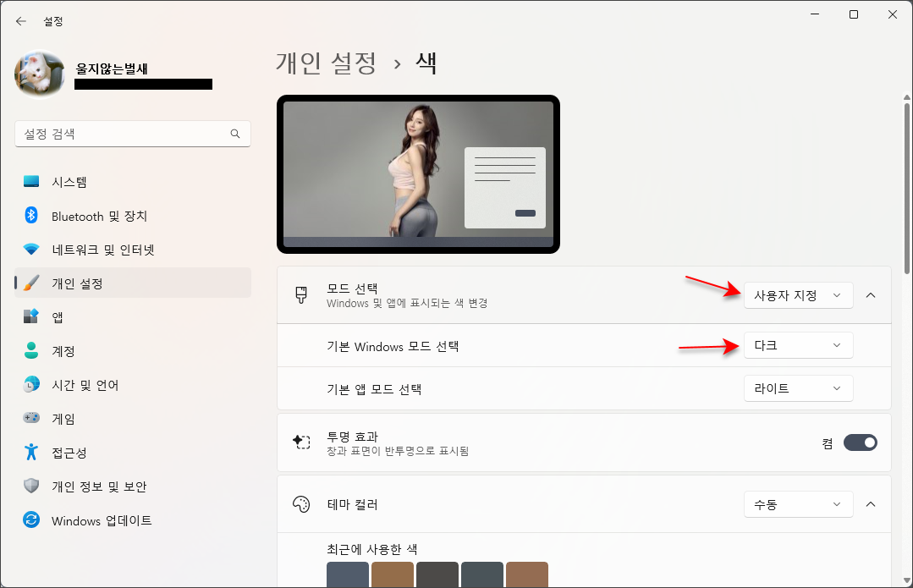Click the vertical scrollbar thumb

(907, 188)
